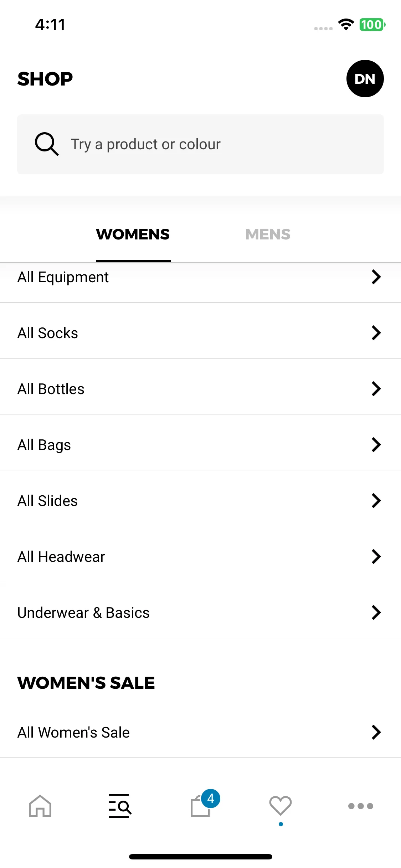
Task: Open the All Bags category
Action: point(200,445)
